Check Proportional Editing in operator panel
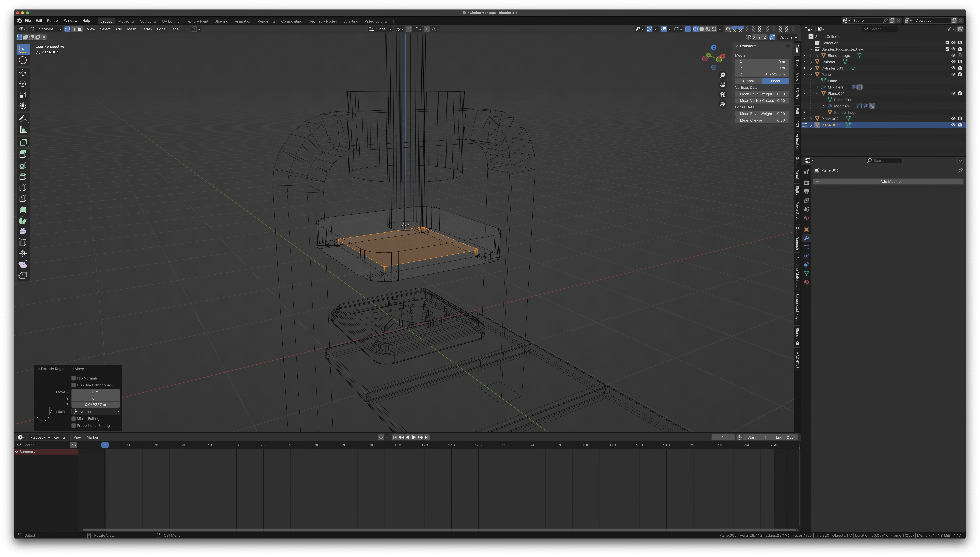The image size is (980, 557). (x=74, y=425)
